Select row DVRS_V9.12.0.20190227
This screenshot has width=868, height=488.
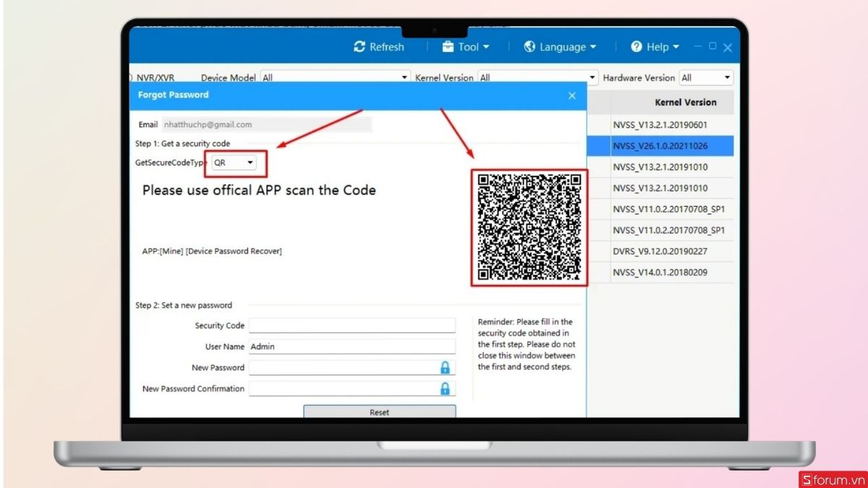pyautogui.click(x=660, y=251)
